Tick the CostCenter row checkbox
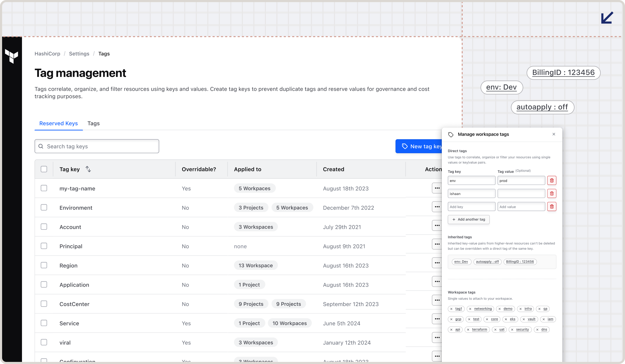 (44, 304)
